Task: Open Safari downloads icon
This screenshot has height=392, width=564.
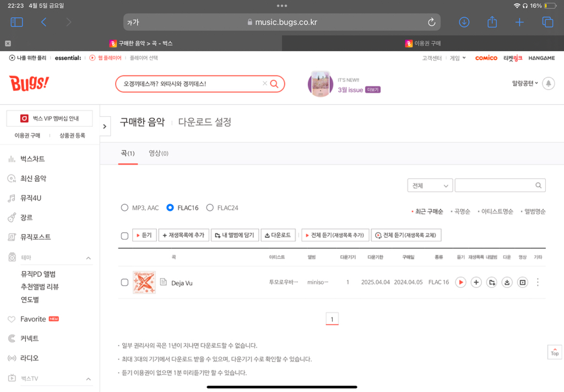Action: pos(464,22)
